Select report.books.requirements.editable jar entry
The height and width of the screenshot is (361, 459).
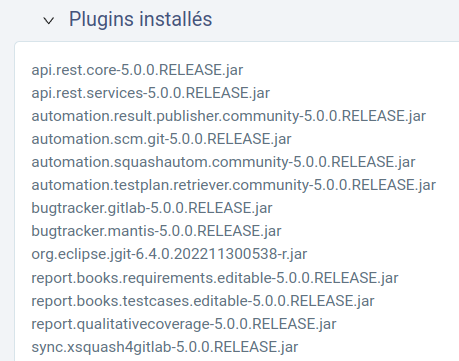tap(215, 278)
